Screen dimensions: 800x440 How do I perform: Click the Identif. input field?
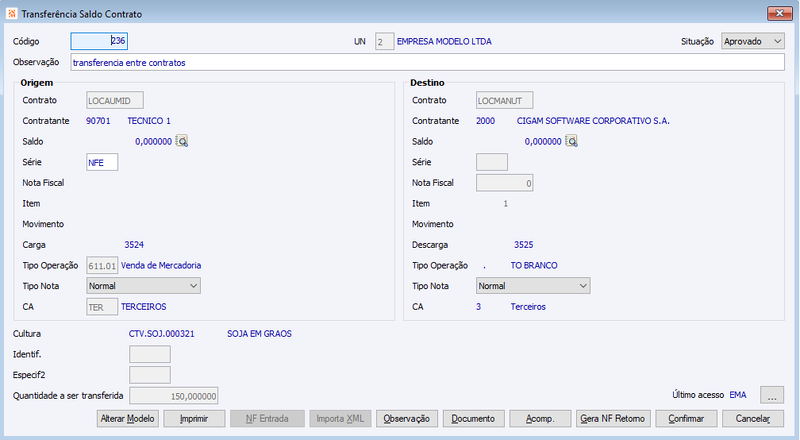(150, 354)
